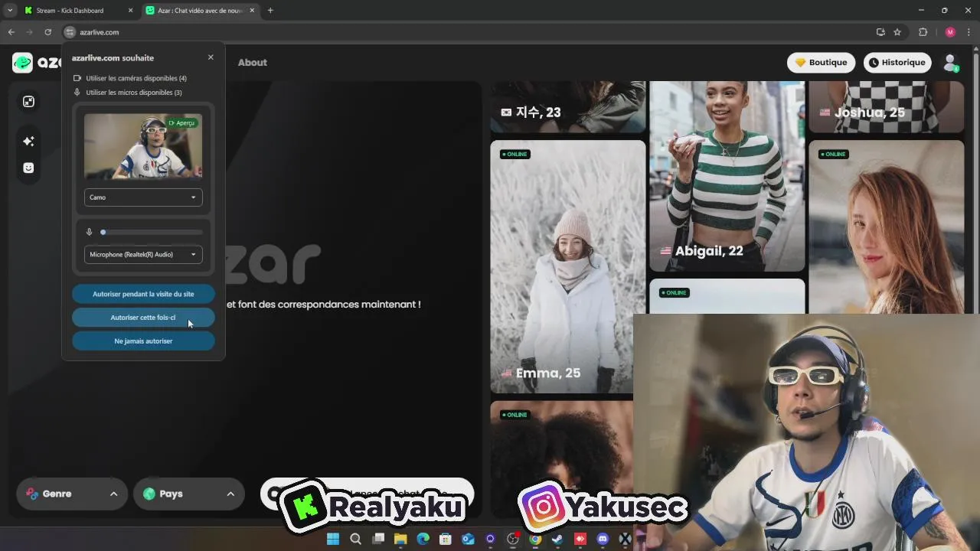
Task: Click the sparkle icon in left sidebar
Action: (28, 141)
